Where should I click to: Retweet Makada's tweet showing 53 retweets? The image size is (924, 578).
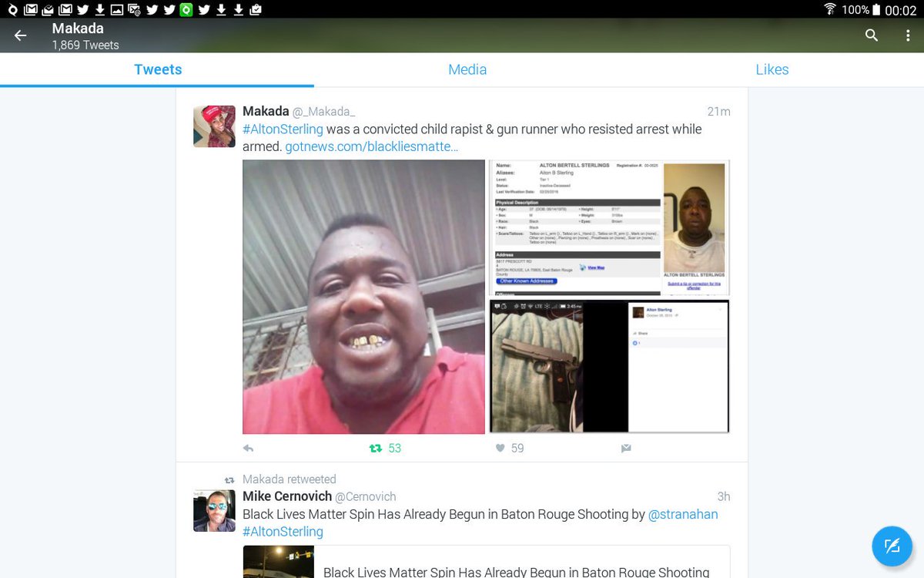376,448
